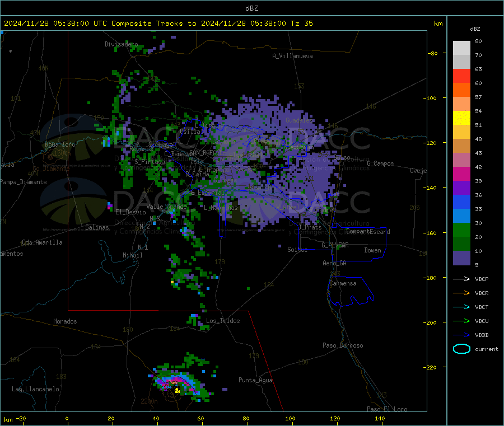Click the Los_Toldos map label

coord(223,321)
